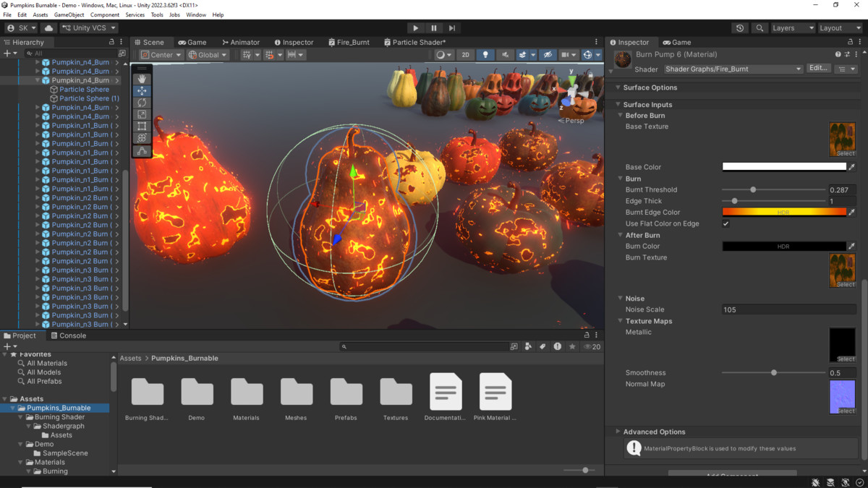
Task: Open the Layout dropdown
Action: pyautogui.click(x=840, y=28)
